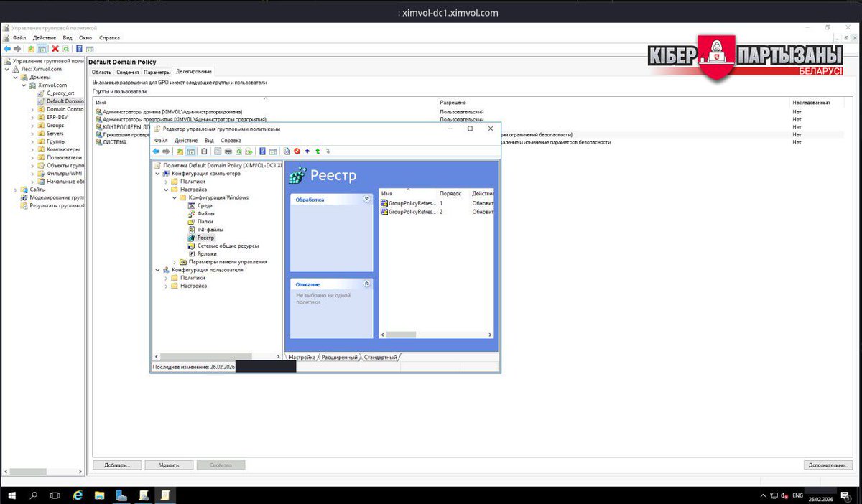This screenshot has width=862, height=504.
Task: Switch to Область tab
Action: click(101, 72)
